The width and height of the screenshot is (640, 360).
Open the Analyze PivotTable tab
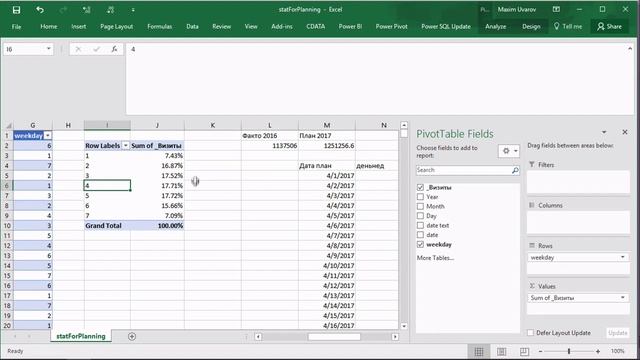(496, 27)
